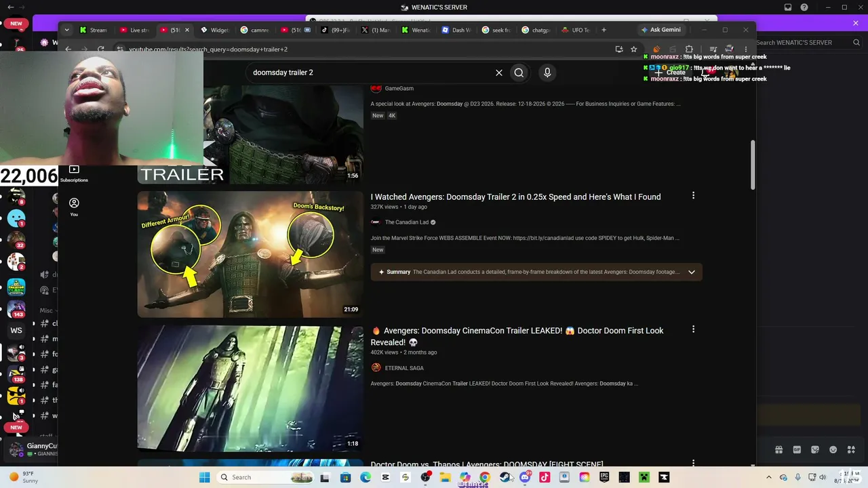Go back in browser history

click(68, 49)
